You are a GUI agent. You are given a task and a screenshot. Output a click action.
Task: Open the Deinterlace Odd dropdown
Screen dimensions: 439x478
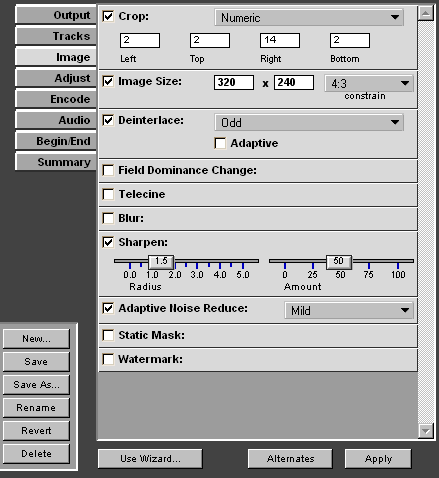(309, 122)
